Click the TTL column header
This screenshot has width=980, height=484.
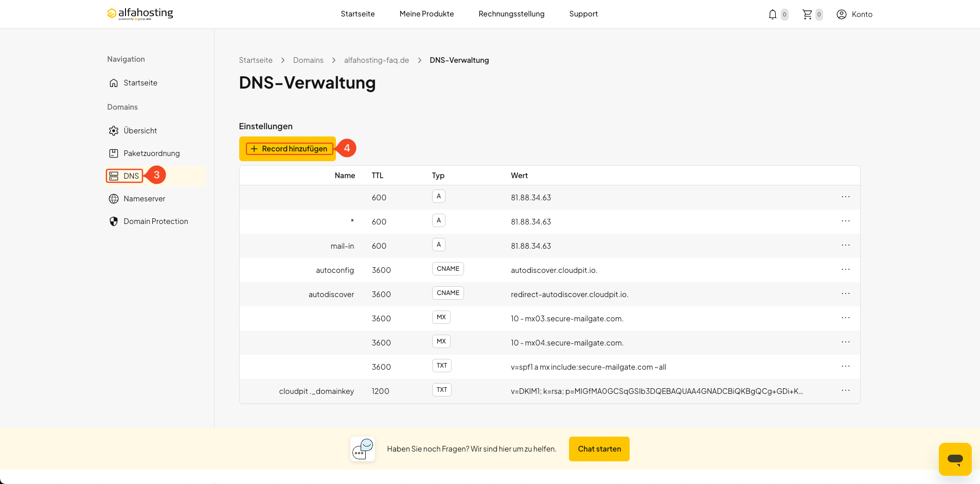[378, 176]
